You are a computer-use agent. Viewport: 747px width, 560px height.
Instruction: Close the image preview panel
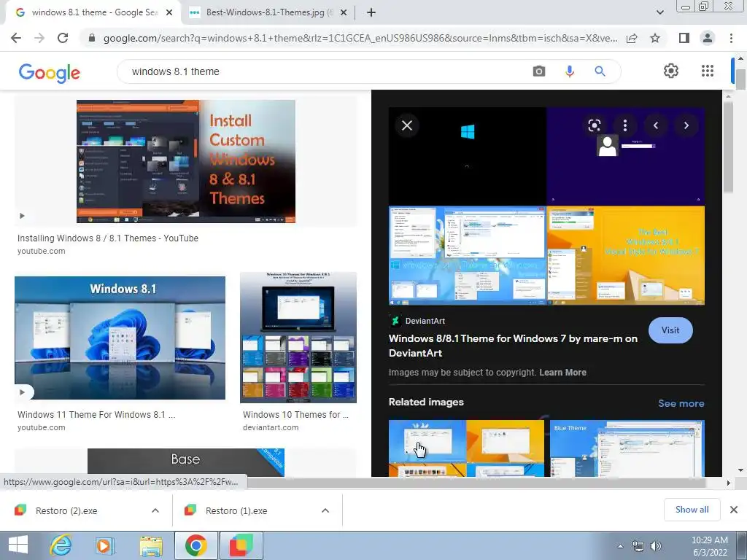[x=407, y=125]
